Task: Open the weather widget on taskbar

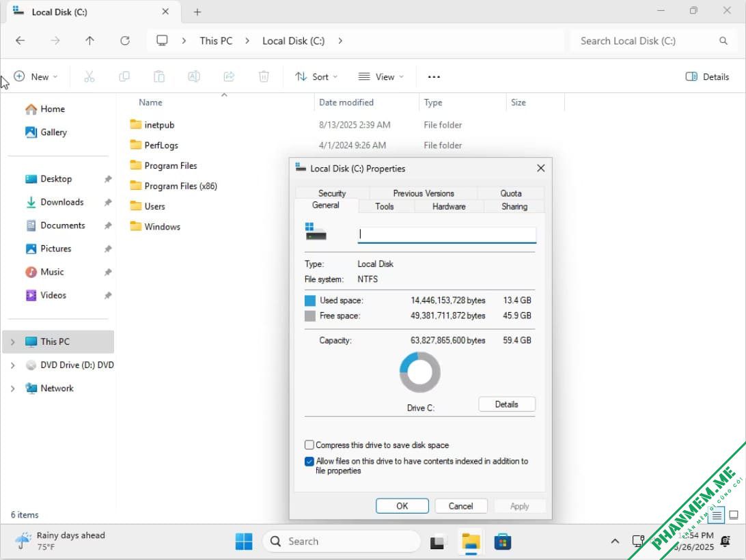Action: 59,541
